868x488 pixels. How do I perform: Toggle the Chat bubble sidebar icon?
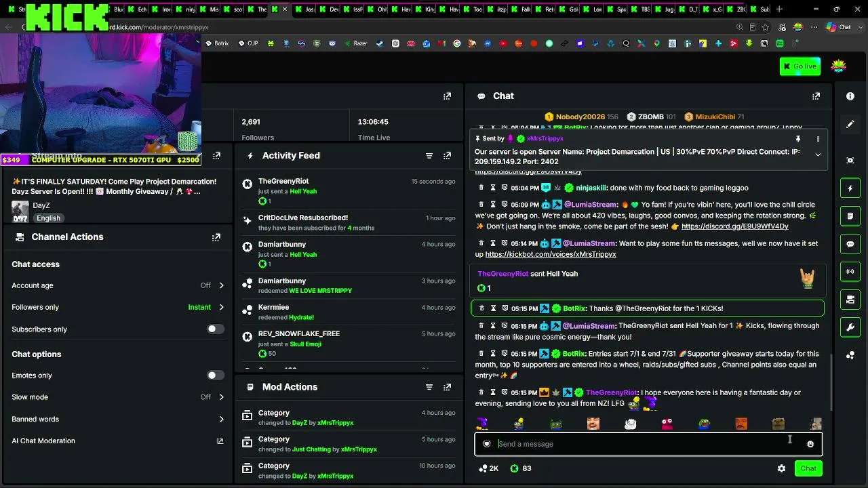tap(850, 244)
